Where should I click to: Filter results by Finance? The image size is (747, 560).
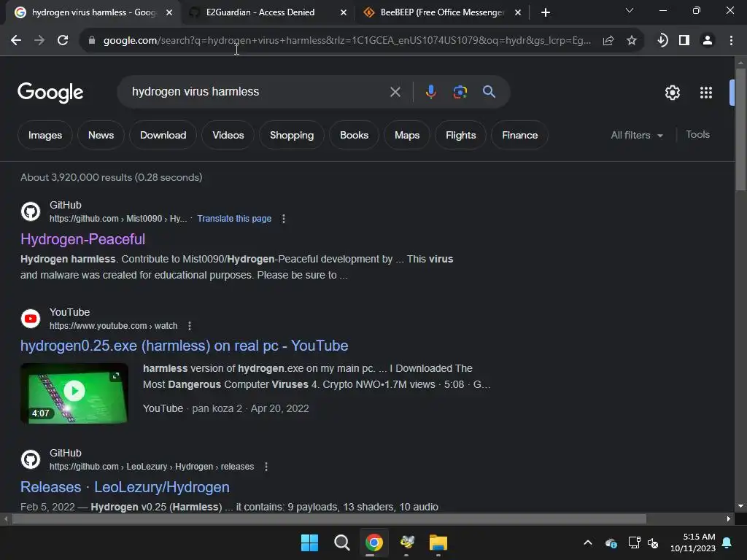click(519, 135)
